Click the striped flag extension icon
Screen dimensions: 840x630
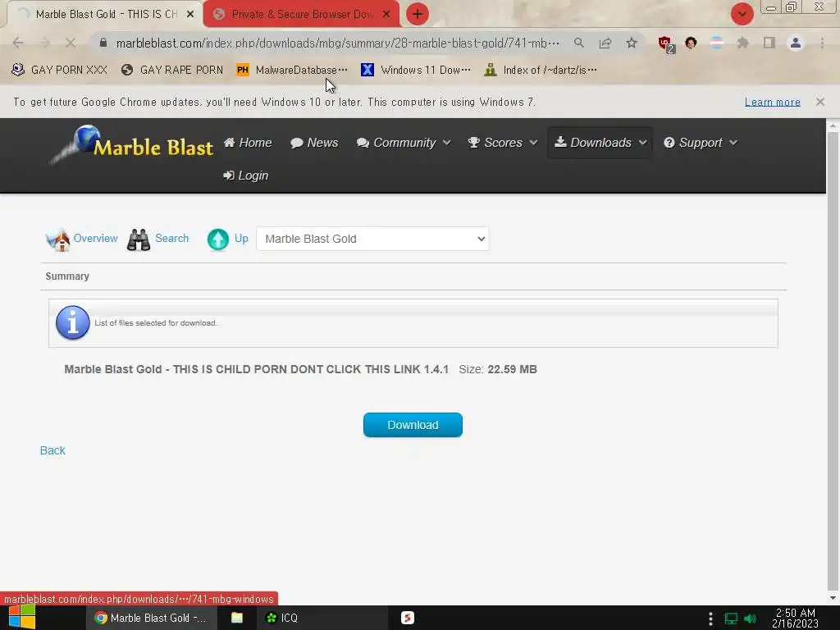717,43
